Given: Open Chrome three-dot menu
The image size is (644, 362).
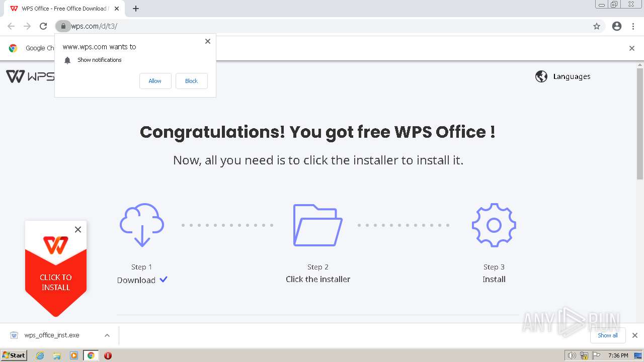Looking at the screenshot, I should pos(633,26).
